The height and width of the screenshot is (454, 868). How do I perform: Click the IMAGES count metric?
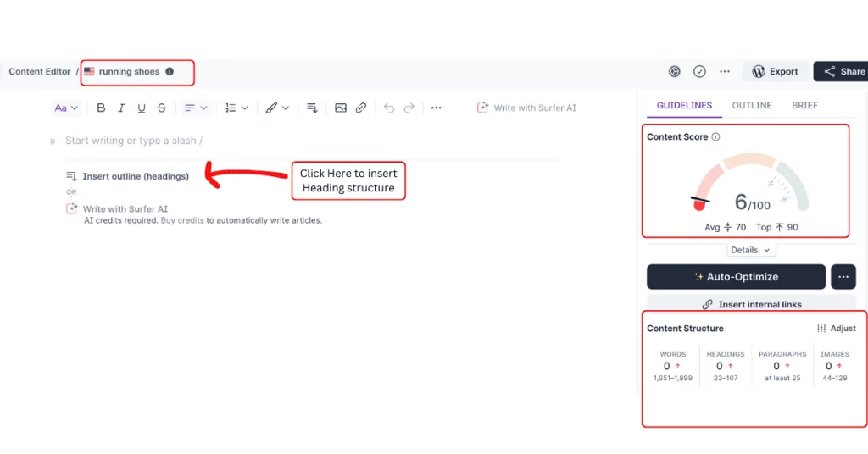835,366
